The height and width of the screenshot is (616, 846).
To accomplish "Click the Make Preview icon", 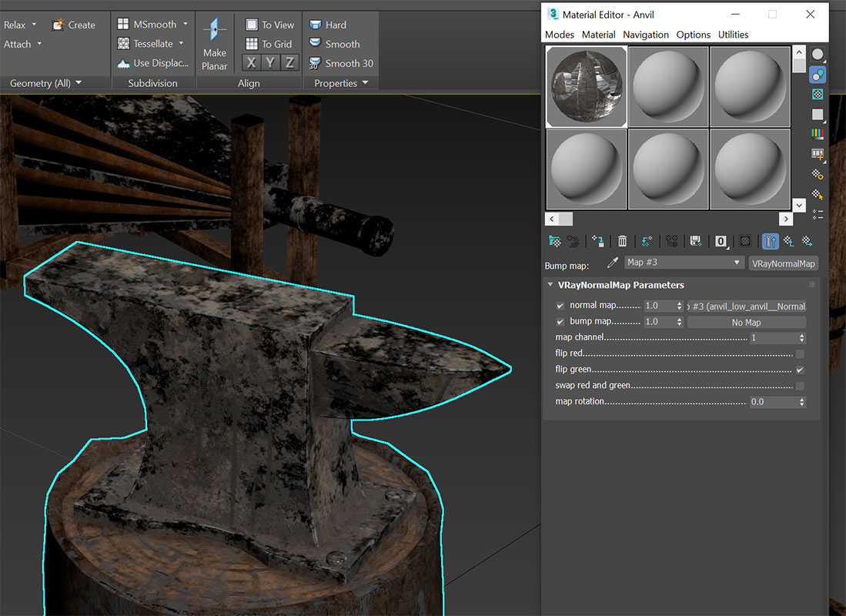I will point(818,155).
